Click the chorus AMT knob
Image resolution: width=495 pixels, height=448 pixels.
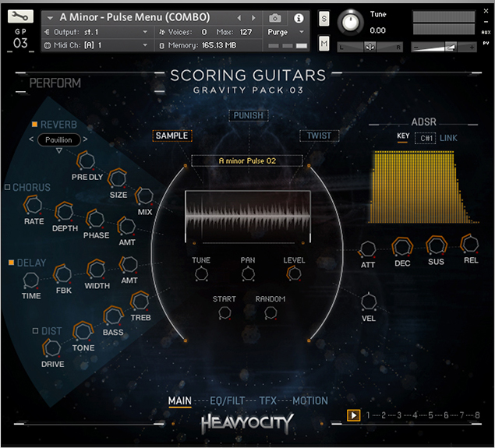point(126,226)
